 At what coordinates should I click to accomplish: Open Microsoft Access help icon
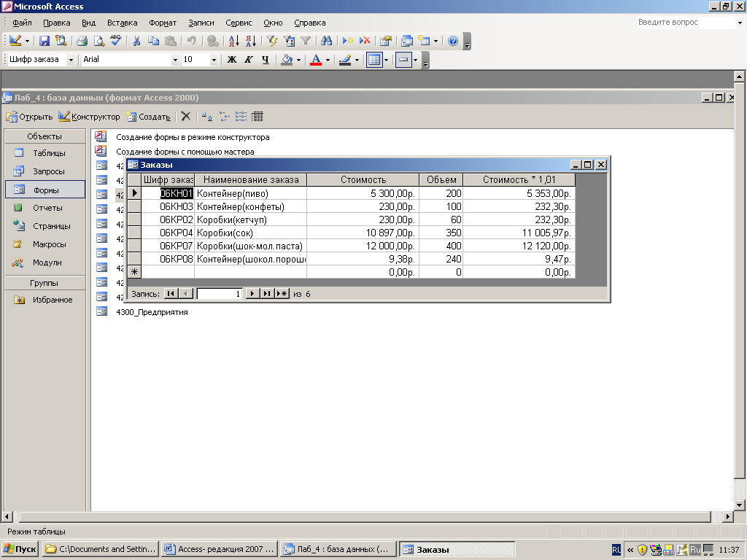tap(453, 41)
